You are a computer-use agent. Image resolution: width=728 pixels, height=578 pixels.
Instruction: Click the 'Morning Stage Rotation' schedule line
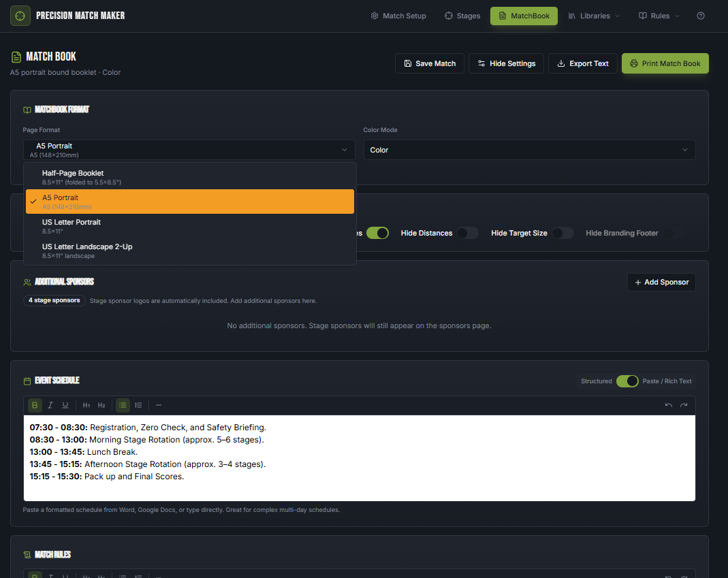tap(146, 440)
